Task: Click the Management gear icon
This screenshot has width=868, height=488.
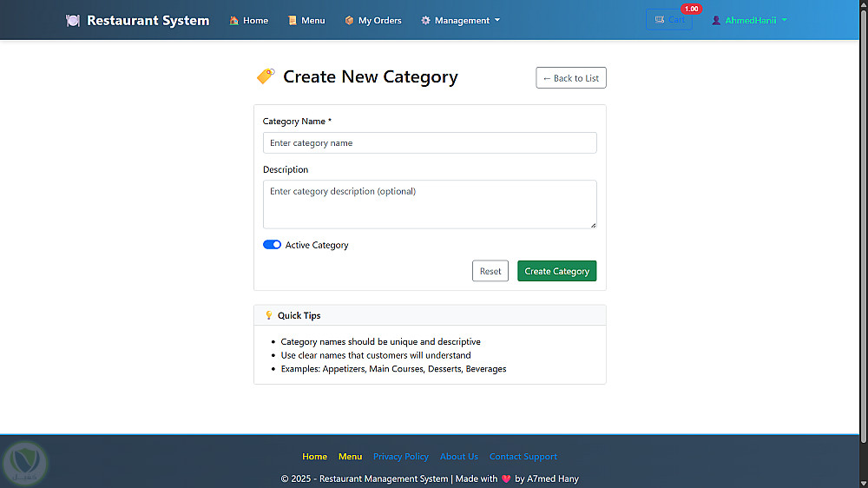Action: pos(425,21)
